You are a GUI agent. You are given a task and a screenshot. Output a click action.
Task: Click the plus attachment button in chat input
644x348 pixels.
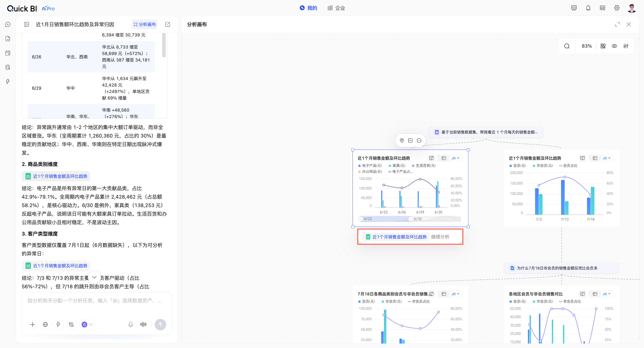(x=32, y=325)
